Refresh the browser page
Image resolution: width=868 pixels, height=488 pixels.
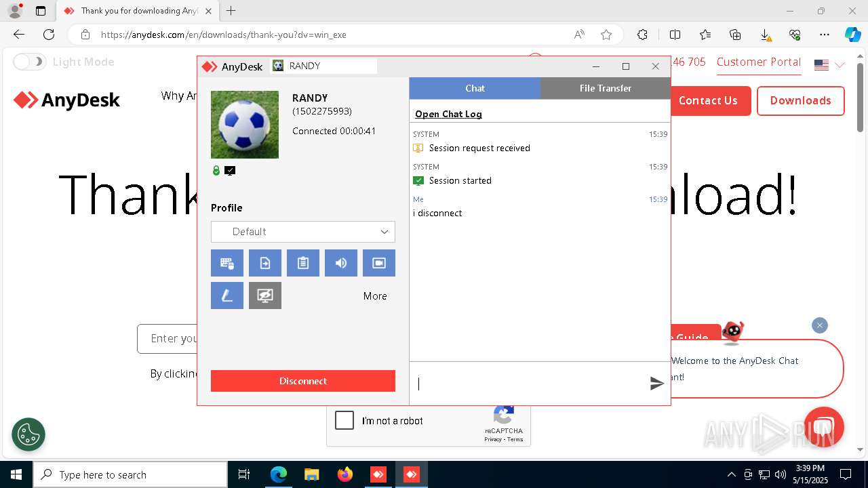tap(49, 35)
